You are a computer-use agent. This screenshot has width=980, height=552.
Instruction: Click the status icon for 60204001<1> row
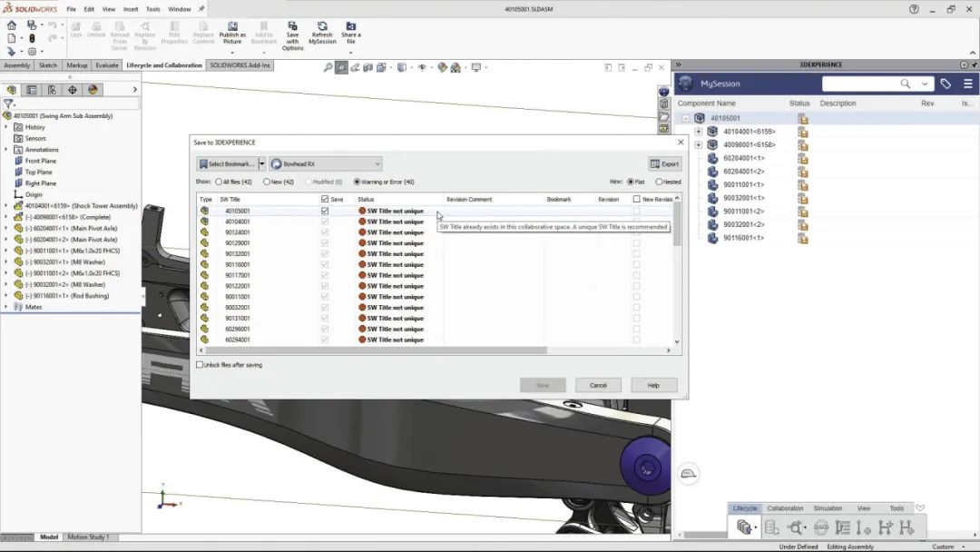[803, 158]
